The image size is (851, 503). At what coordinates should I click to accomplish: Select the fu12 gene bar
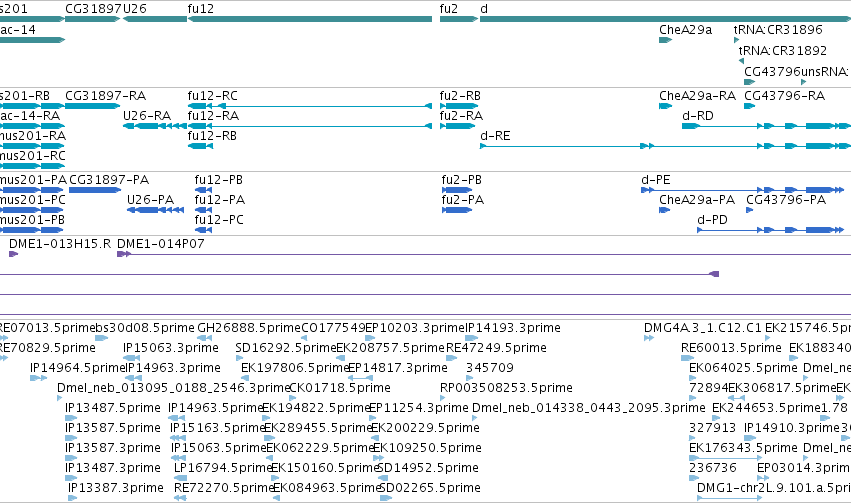click(310, 19)
